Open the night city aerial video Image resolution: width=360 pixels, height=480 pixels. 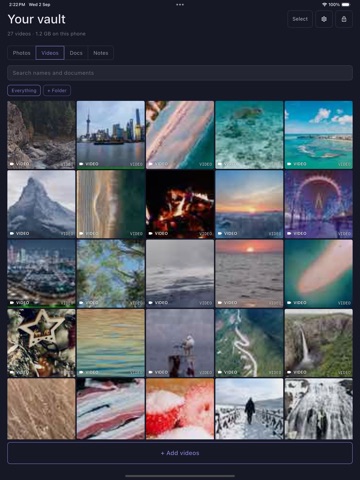click(41, 274)
